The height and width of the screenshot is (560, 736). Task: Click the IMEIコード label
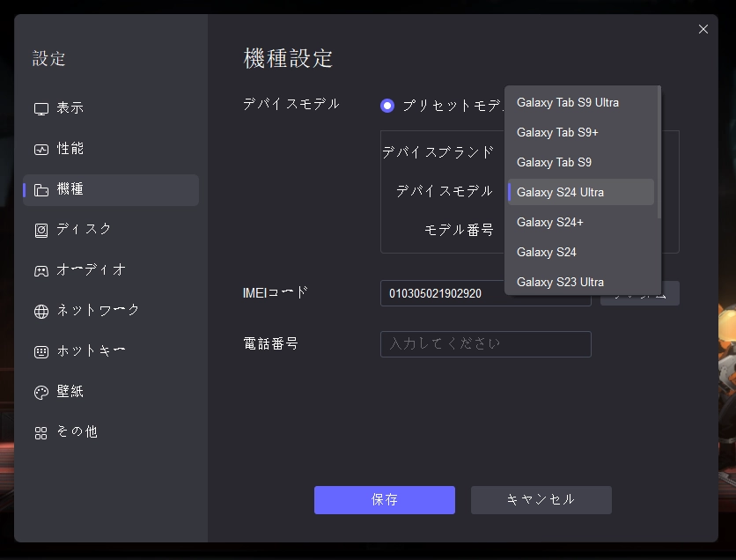point(276,293)
